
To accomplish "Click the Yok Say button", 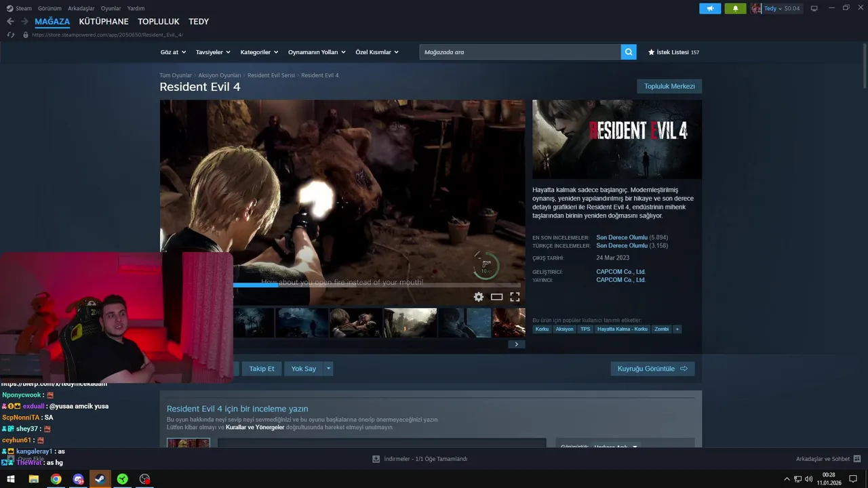I will pos(304,369).
